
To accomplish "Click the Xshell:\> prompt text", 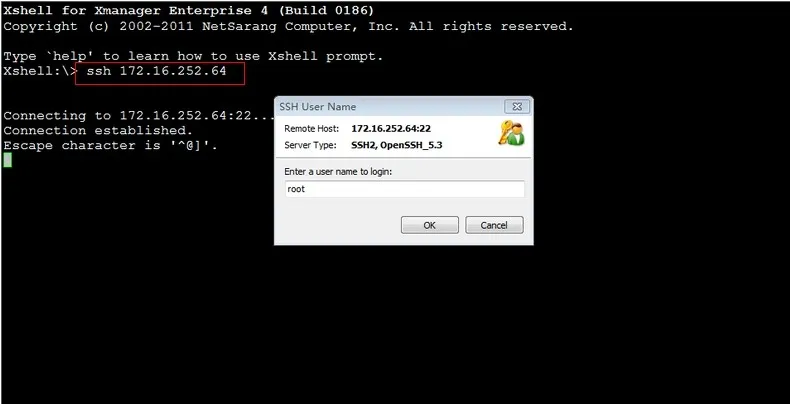I will tap(41, 71).
